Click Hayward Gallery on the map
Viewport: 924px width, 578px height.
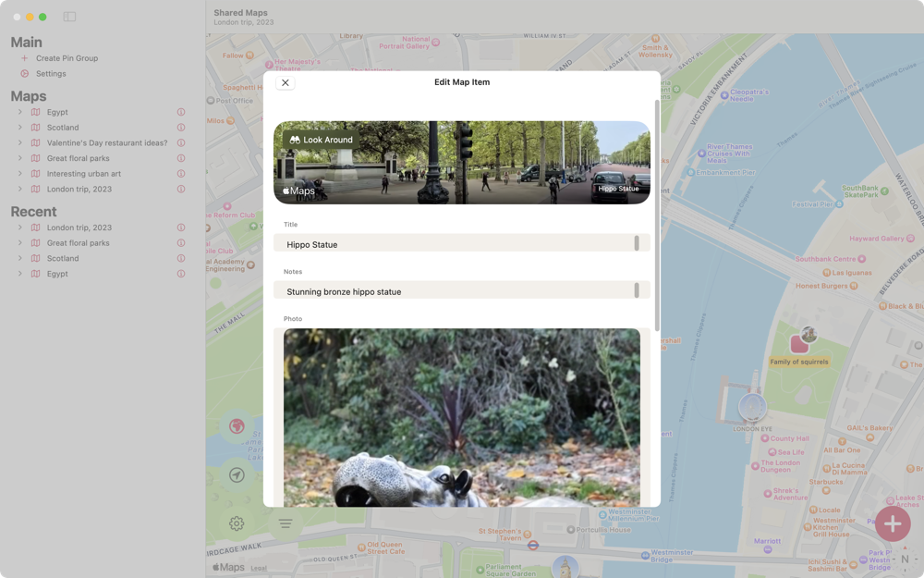[881, 239]
